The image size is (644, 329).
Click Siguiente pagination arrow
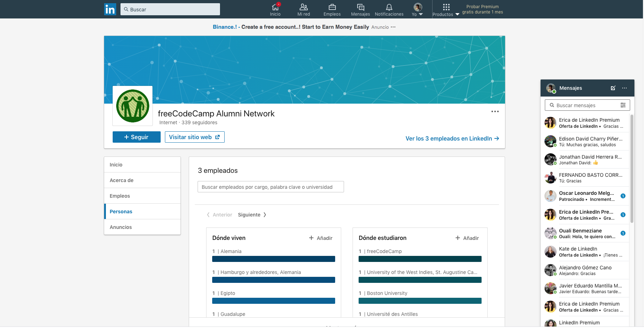pyautogui.click(x=252, y=215)
